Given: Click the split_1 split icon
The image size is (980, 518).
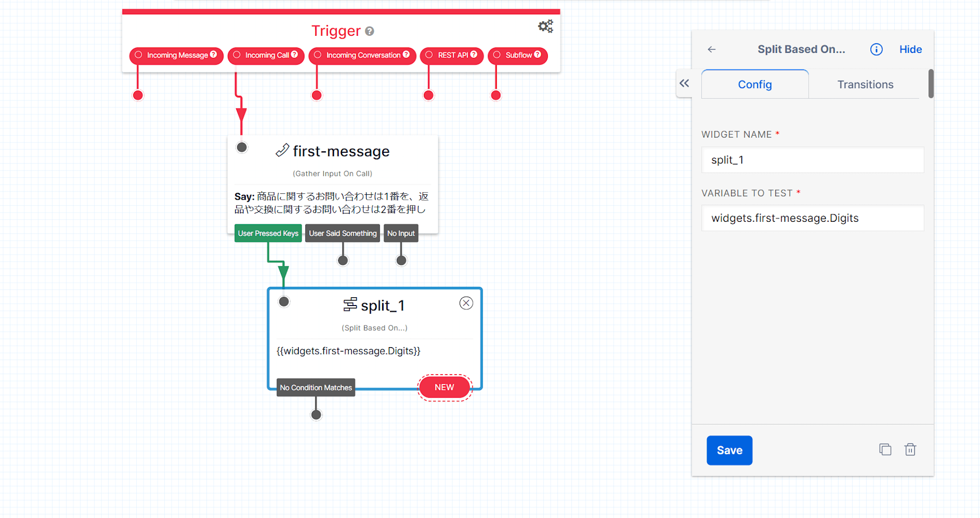Looking at the screenshot, I should [350, 305].
